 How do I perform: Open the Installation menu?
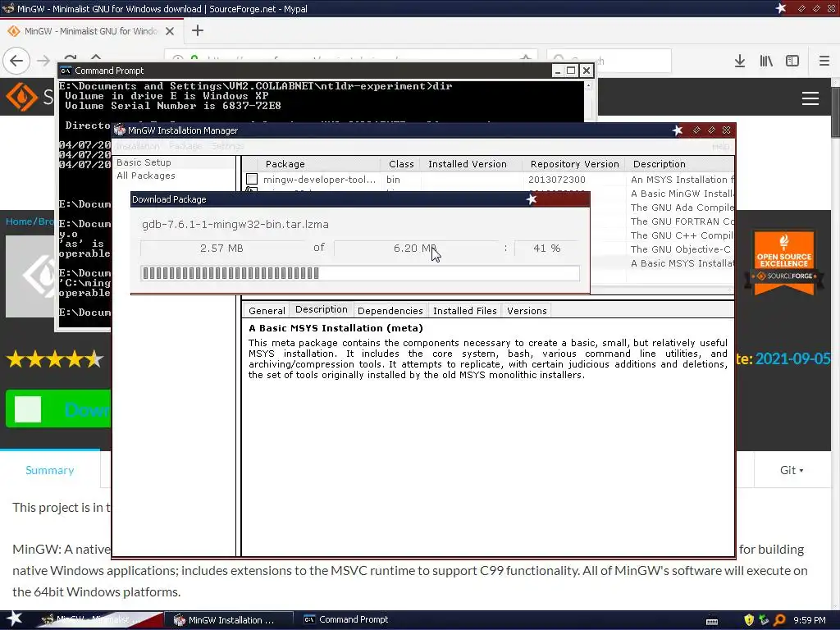coord(138,146)
